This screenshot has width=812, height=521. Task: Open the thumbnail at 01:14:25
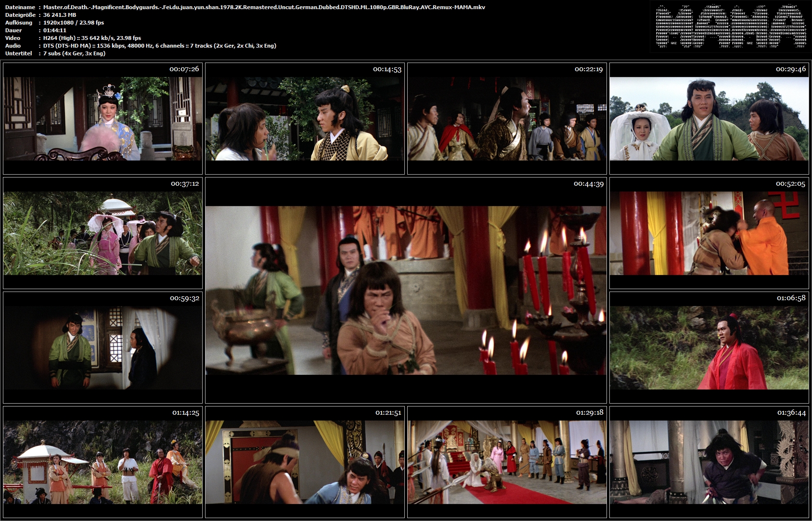tap(103, 462)
